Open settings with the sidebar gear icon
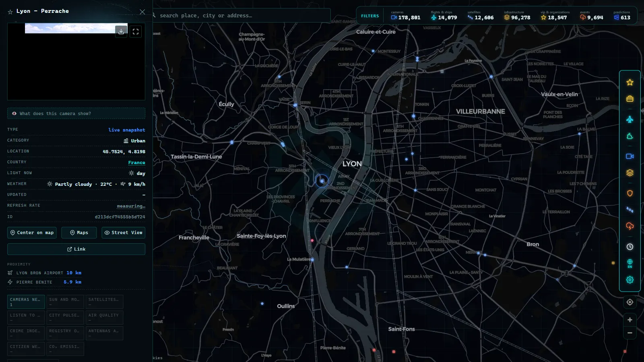Image resolution: width=644 pixels, height=362 pixels. pyautogui.click(x=630, y=280)
